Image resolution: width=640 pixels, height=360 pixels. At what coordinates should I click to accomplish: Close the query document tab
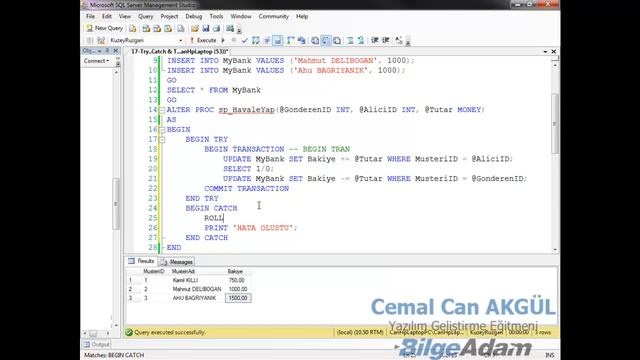pyautogui.click(x=554, y=51)
